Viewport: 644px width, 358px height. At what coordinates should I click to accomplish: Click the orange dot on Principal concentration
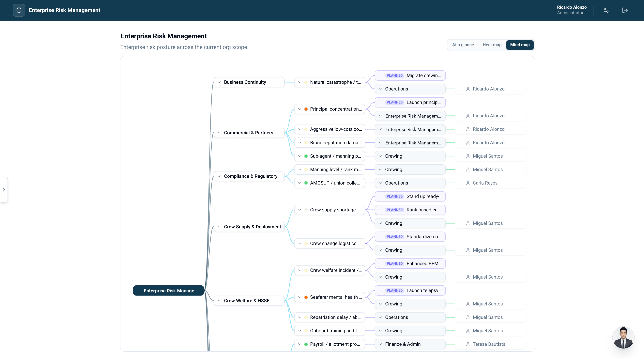coord(306,109)
